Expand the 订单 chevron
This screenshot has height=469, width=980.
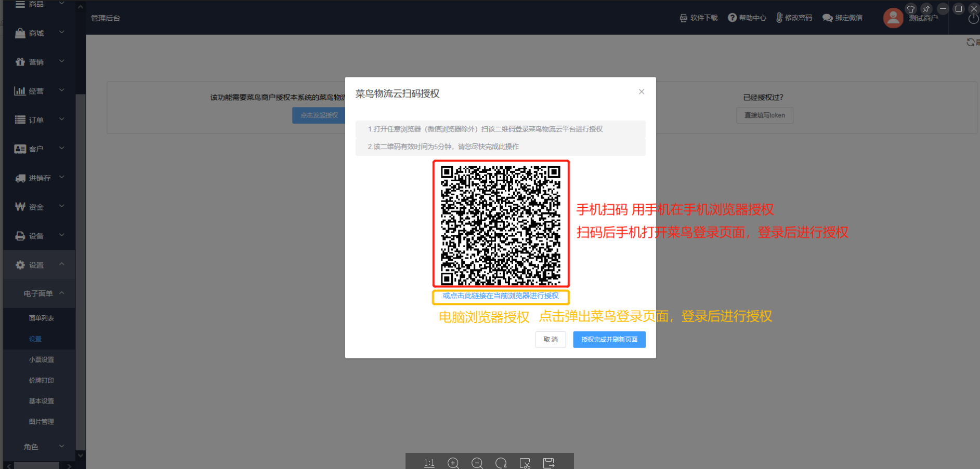pyautogui.click(x=62, y=119)
